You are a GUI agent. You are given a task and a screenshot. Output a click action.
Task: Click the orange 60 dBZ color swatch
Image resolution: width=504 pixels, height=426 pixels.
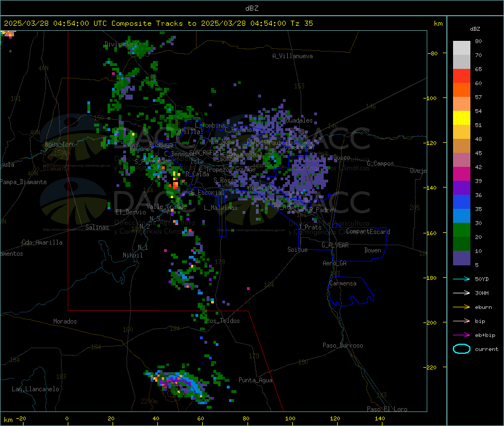461,90
